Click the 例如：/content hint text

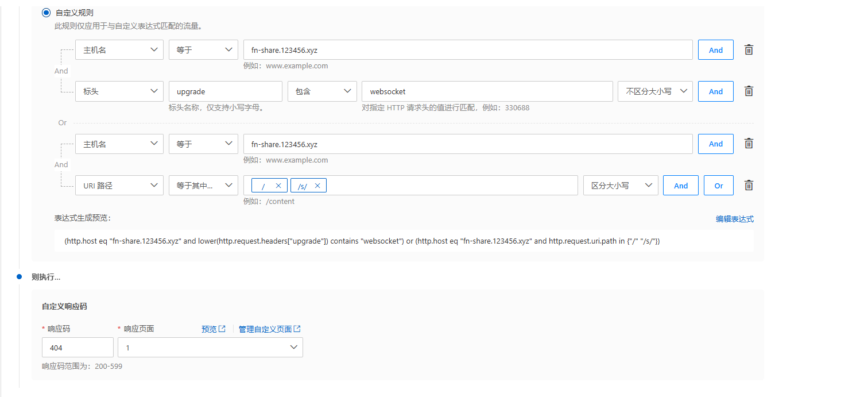(x=269, y=202)
